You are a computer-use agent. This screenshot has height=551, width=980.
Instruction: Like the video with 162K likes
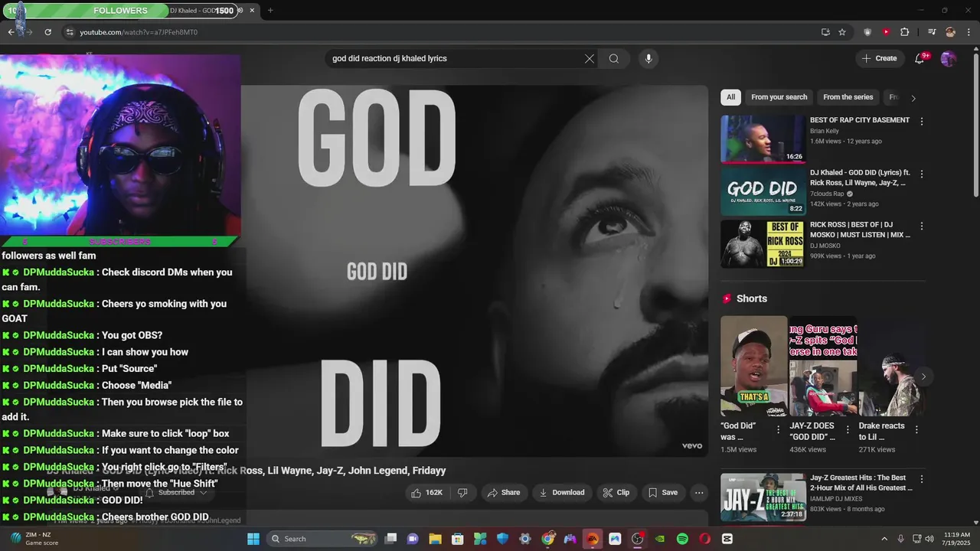click(x=427, y=493)
